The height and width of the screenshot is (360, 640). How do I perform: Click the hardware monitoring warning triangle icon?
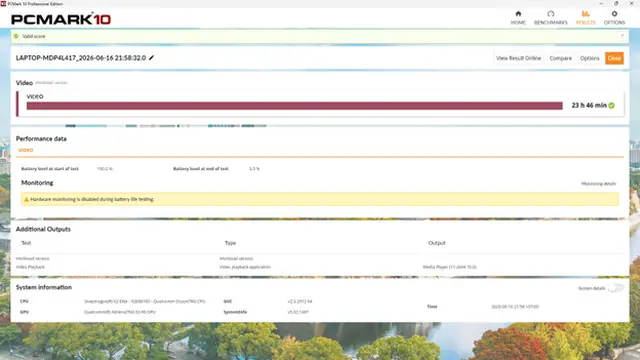[27, 199]
